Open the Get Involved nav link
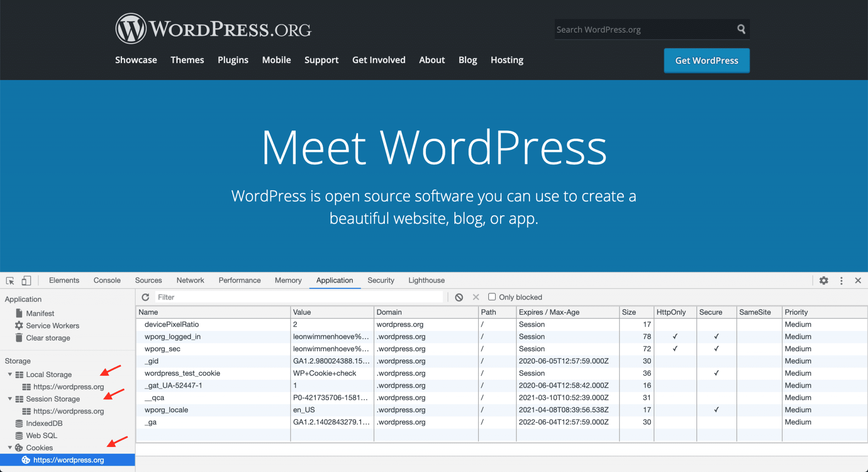Image resolution: width=868 pixels, height=472 pixels. click(379, 60)
